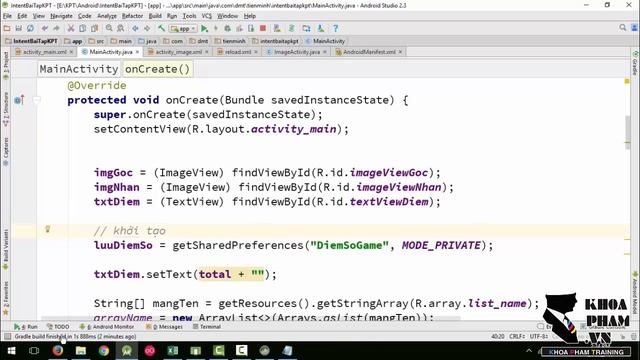This screenshot has width=640, height=360.
Task: Click the MainActivity breadcrumb item
Action: click(x=325, y=41)
